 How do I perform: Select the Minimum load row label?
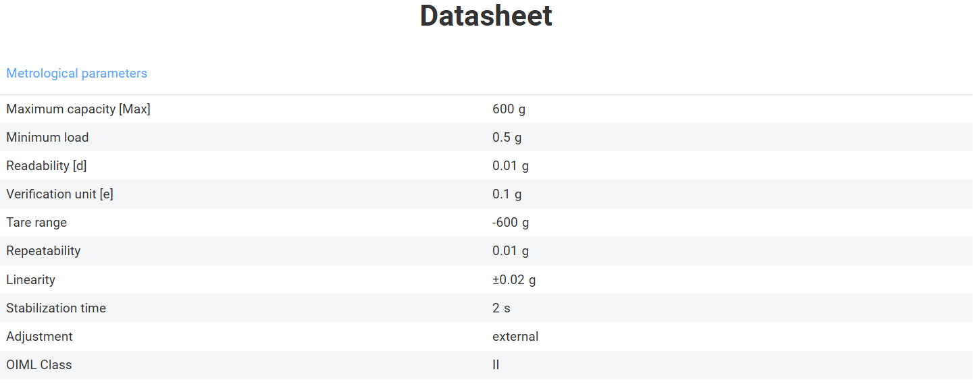pyautogui.click(x=47, y=138)
